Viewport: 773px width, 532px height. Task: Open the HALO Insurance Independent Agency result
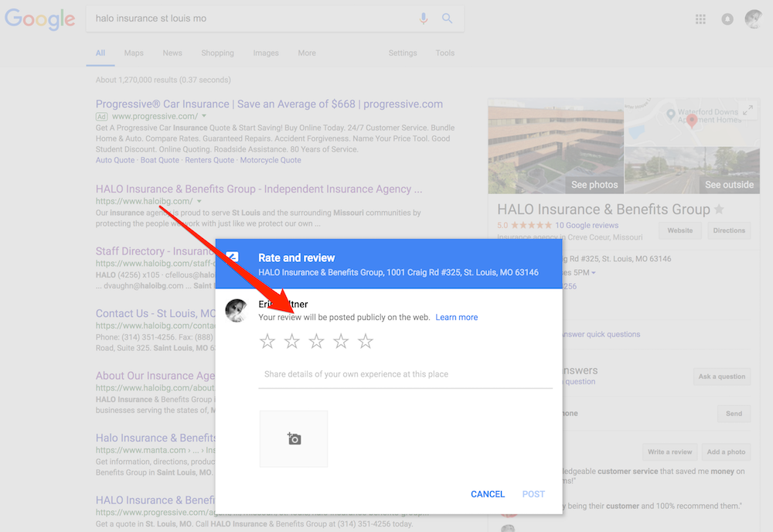point(259,189)
